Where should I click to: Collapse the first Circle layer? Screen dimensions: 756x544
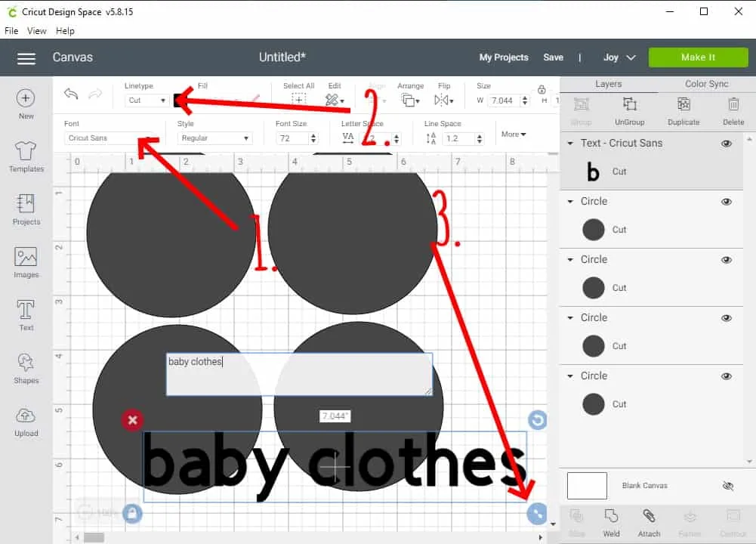point(570,202)
